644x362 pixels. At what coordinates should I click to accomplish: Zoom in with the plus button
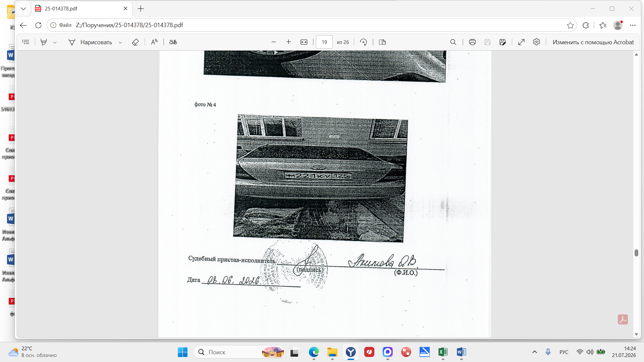click(x=288, y=42)
